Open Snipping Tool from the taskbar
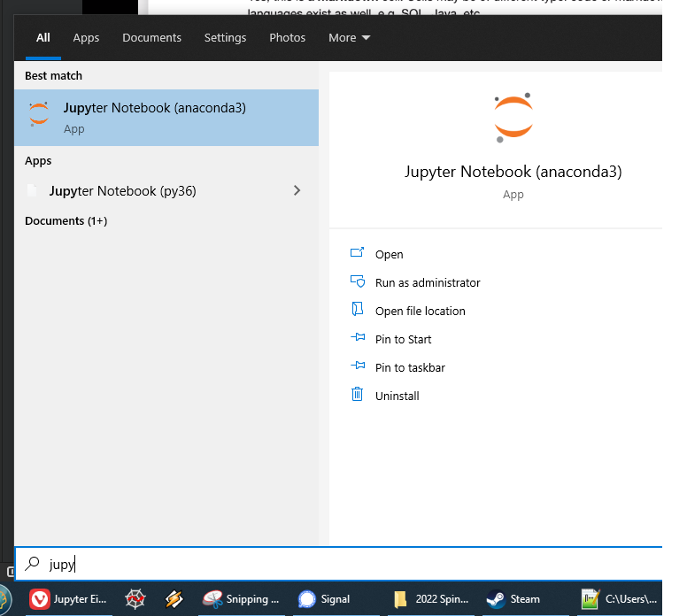The image size is (687, 616). point(241,599)
